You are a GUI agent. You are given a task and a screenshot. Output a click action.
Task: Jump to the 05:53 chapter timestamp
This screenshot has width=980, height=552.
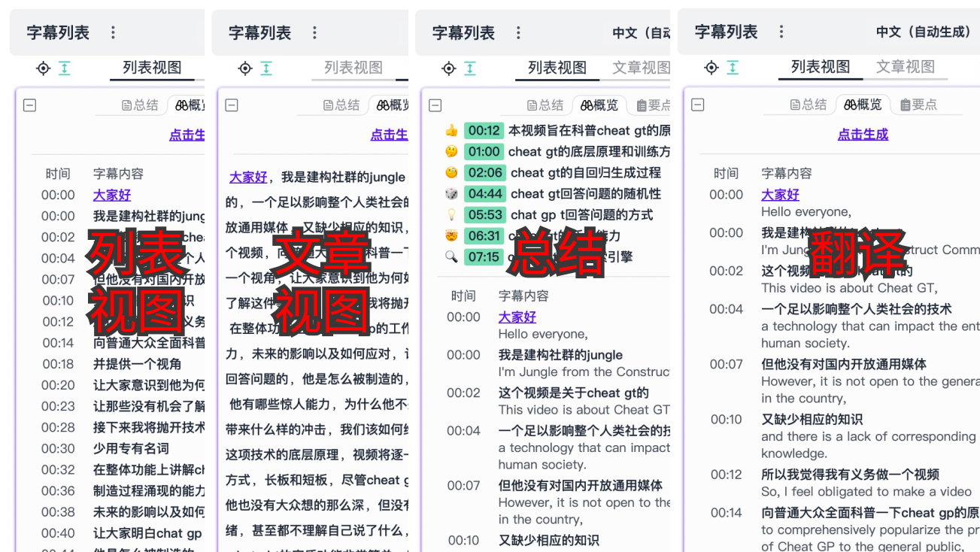[x=484, y=214]
